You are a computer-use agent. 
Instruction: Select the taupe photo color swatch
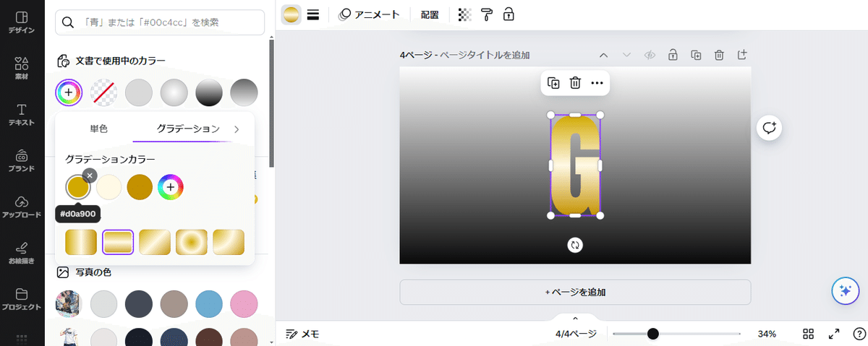click(174, 304)
